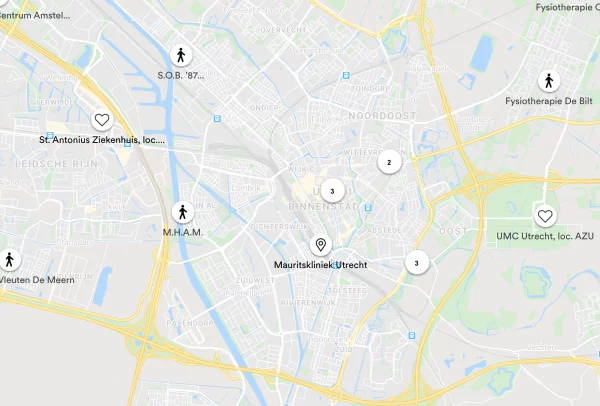Click the UMC Utrecht, loc. AZU label
Image resolution: width=600 pixels, height=406 pixels.
(x=545, y=236)
